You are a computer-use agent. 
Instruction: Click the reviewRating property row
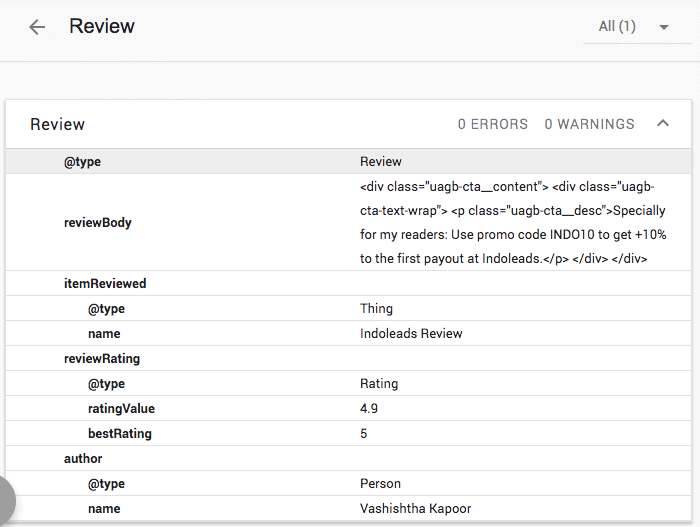point(348,358)
